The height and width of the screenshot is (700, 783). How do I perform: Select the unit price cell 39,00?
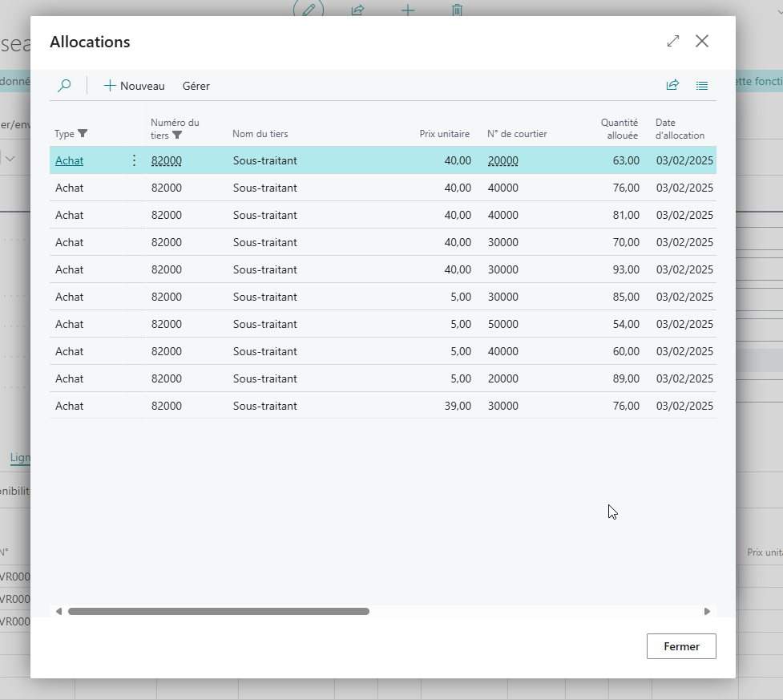coord(458,406)
